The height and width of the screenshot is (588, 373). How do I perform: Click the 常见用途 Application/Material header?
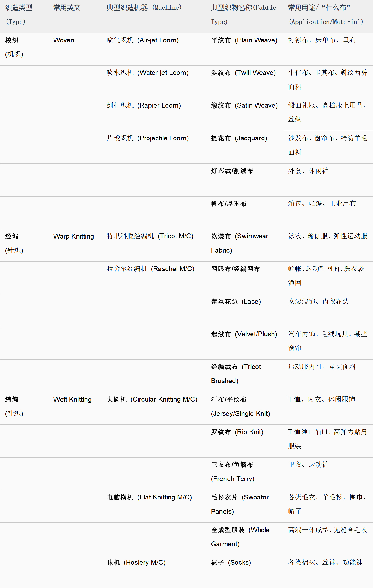tap(325, 15)
